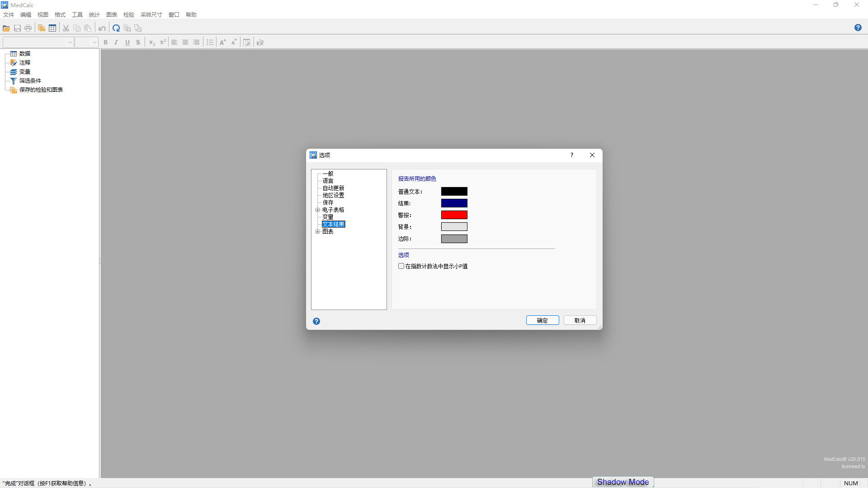Open the font name dropdown
The image size is (868, 488).
coord(70,42)
